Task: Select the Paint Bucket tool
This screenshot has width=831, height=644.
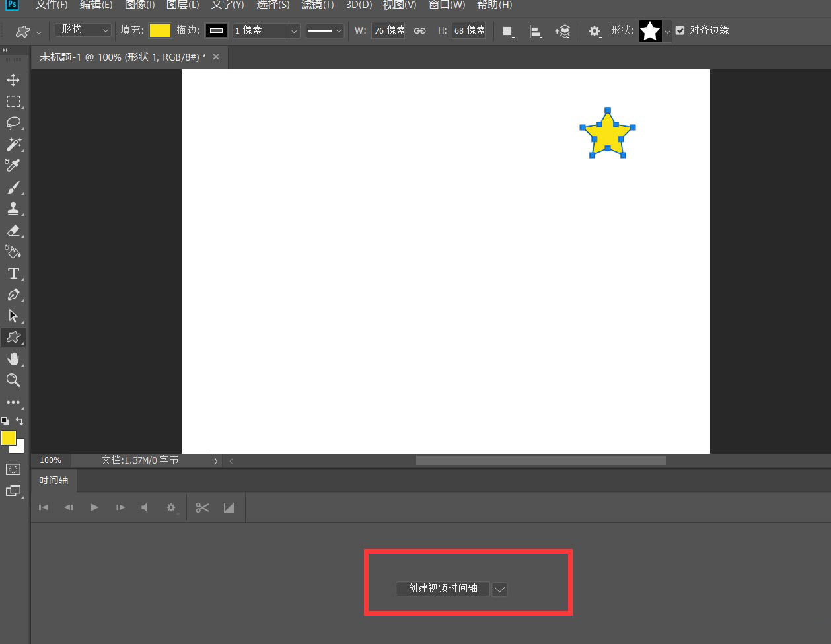Action: point(13,252)
